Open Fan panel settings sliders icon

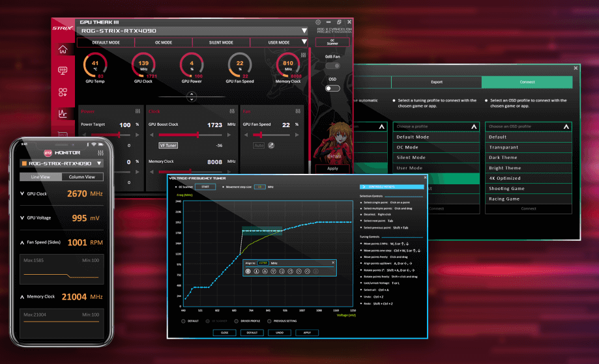click(298, 111)
